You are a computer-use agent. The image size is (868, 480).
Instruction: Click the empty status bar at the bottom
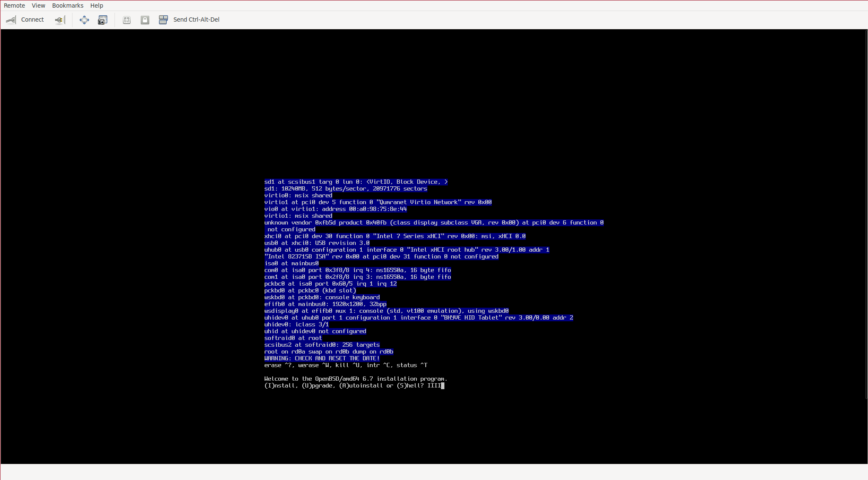(x=434, y=472)
